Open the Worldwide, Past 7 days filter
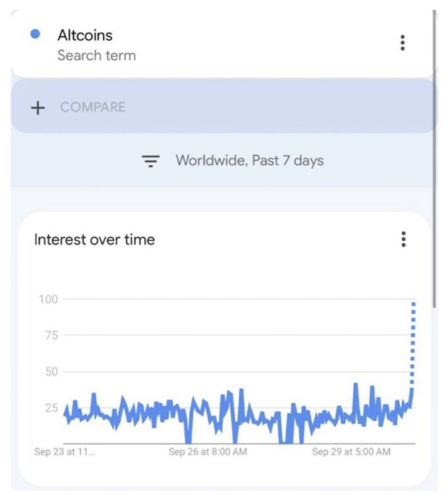The image size is (448, 493). 249,161
